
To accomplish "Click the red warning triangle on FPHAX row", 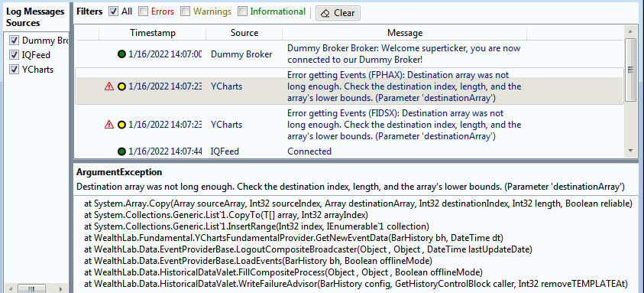I will 108,86.
